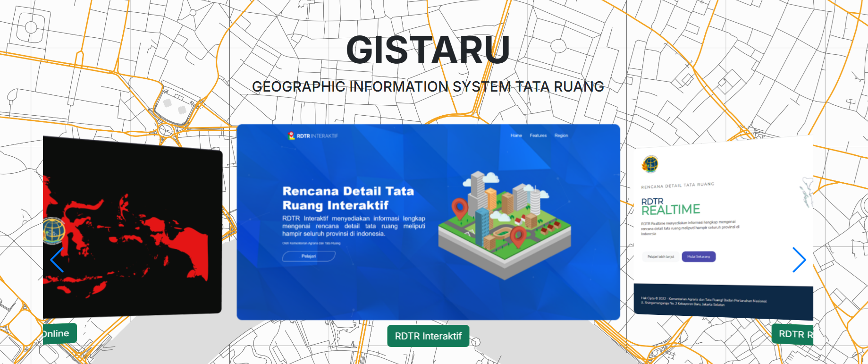
Task: Click the globe emblem on the left slide
Action: (x=53, y=231)
